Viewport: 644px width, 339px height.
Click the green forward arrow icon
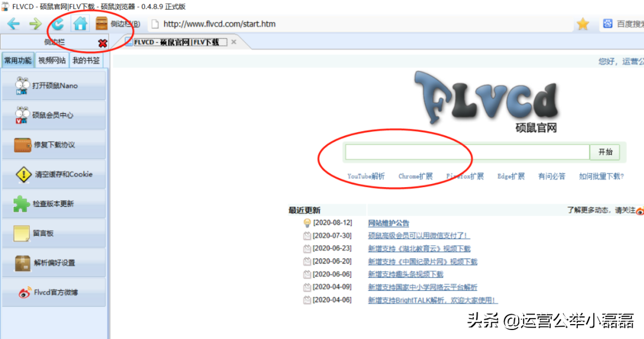tap(35, 24)
